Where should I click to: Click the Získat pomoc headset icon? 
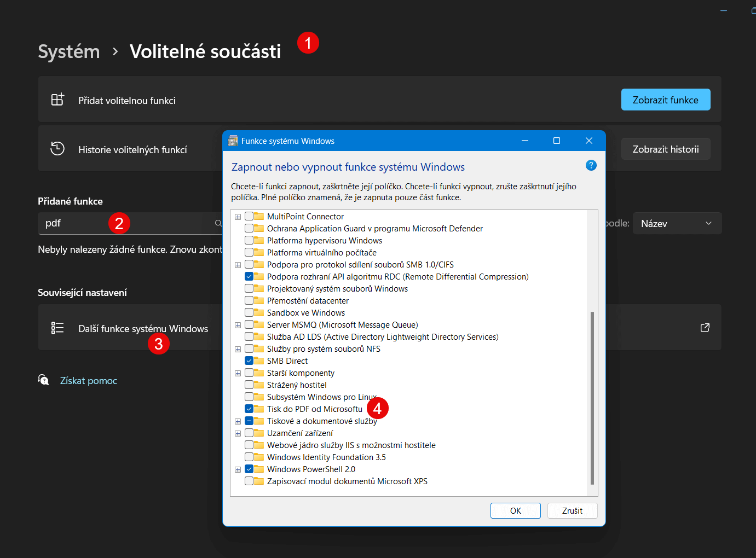43,380
